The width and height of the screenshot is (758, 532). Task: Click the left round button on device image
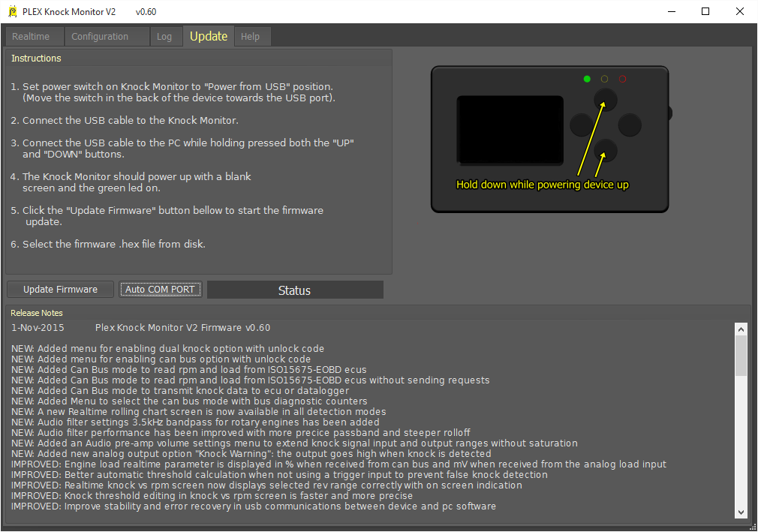click(582, 125)
